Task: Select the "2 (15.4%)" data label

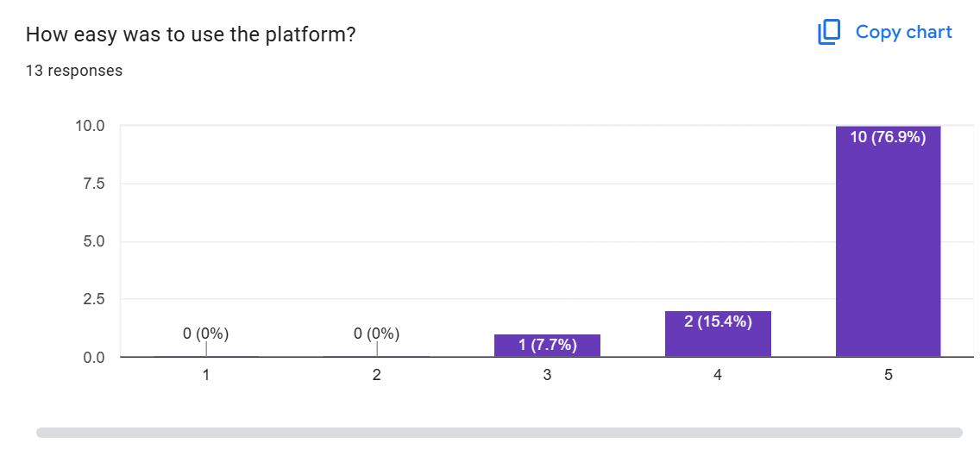Action: [x=718, y=322]
